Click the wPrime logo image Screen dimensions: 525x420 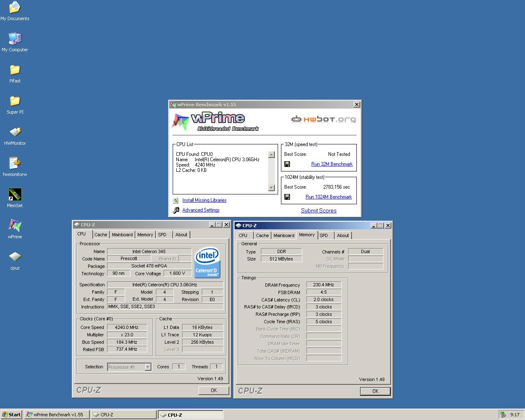[215, 122]
